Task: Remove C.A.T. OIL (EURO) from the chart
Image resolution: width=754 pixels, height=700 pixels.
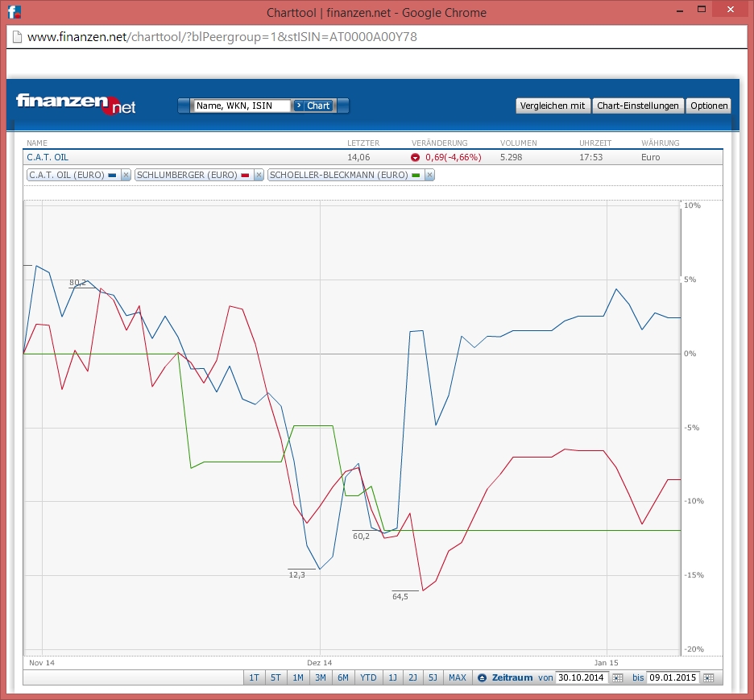Action: click(x=126, y=175)
